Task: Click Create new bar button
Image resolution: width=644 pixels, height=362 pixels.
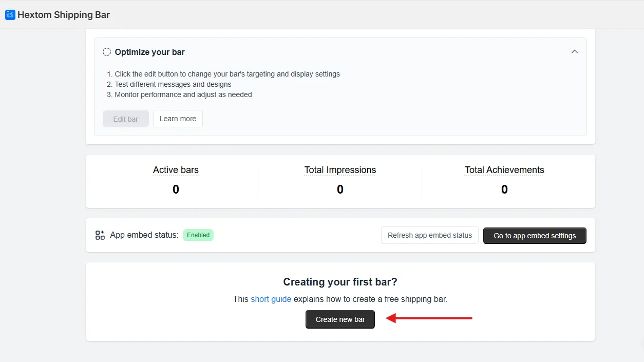Action: (340, 319)
